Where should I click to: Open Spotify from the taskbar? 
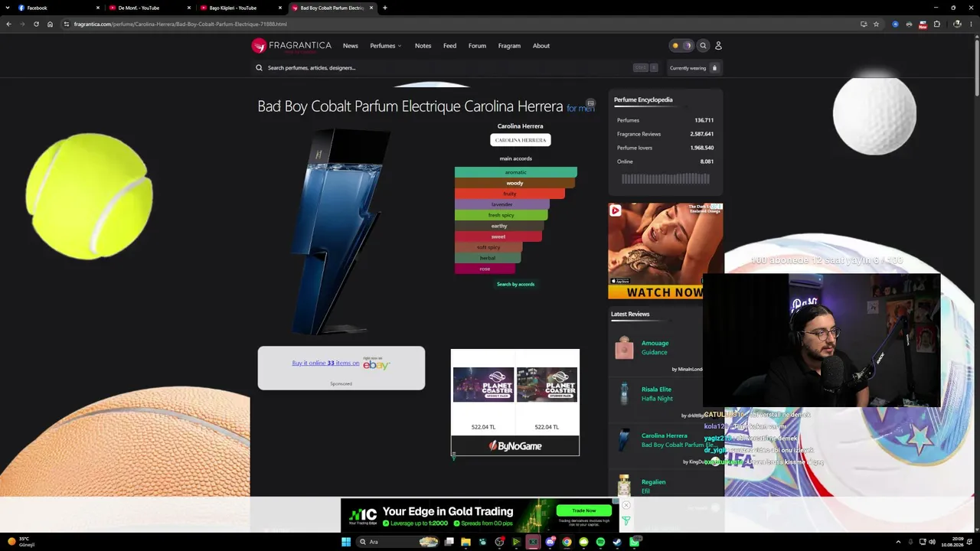click(600, 542)
